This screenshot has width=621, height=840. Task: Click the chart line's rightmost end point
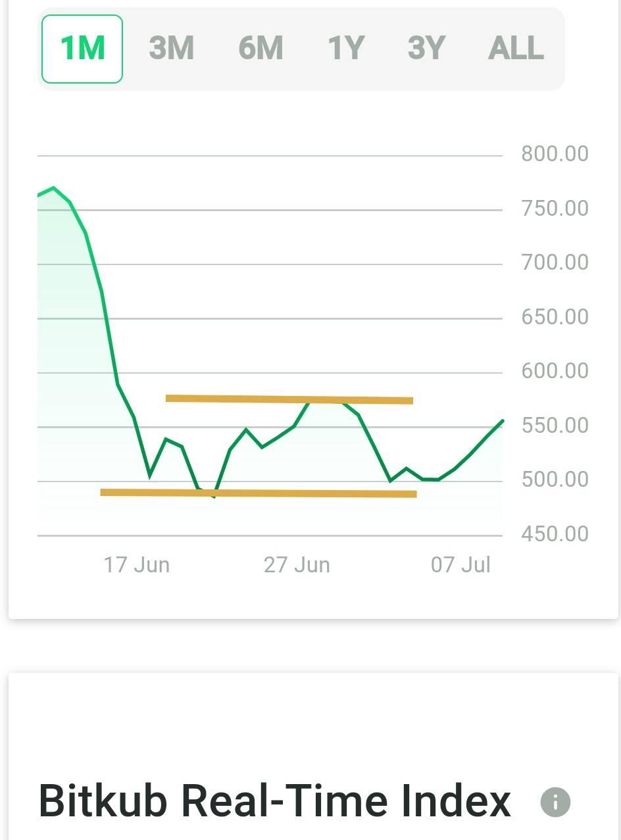click(x=503, y=420)
